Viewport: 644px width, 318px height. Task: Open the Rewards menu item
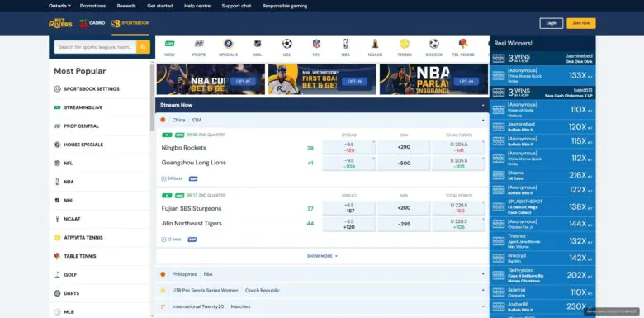click(126, 6)
